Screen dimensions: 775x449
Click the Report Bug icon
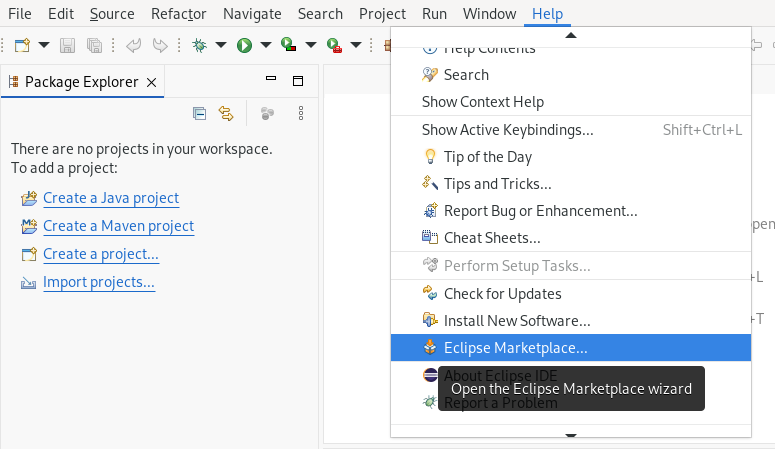pos(430,211)
